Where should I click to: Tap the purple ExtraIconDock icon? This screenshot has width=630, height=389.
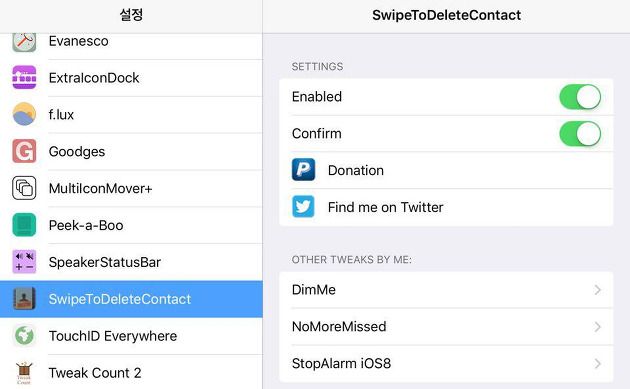(24, 77)
